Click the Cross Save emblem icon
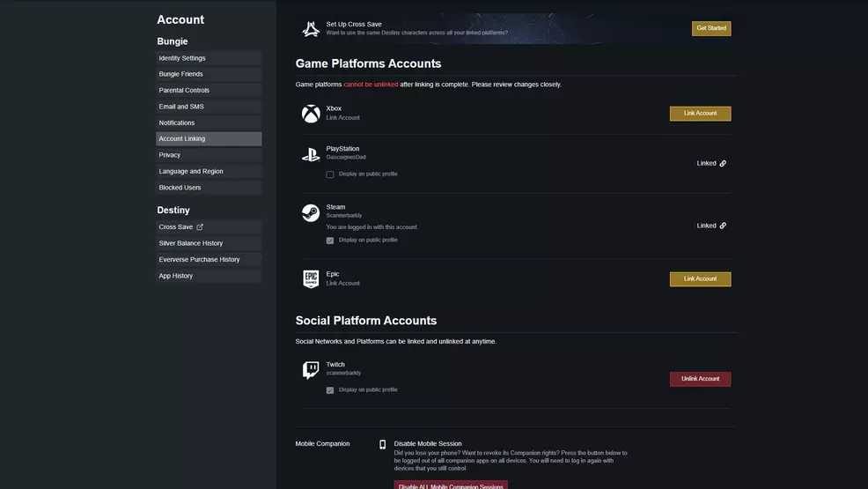Image resolution: width=868 pixels, height=489 pixels. click(311, 29)
